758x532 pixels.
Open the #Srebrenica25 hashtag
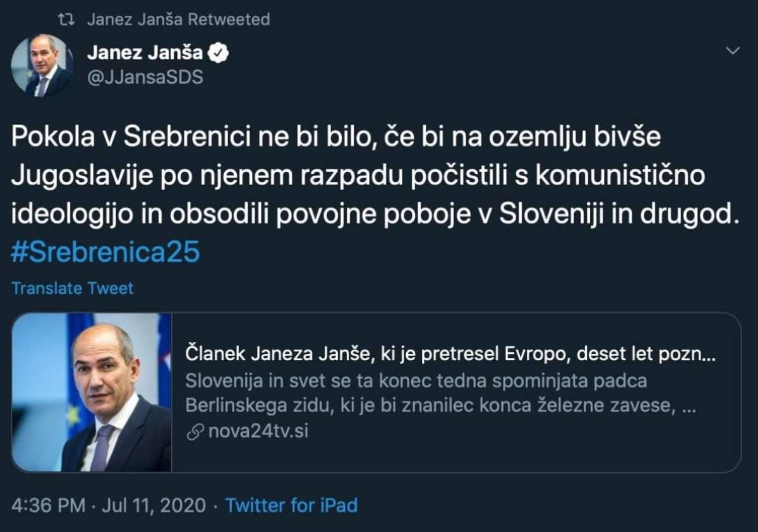pyautogui.click(x=105, y=252)
